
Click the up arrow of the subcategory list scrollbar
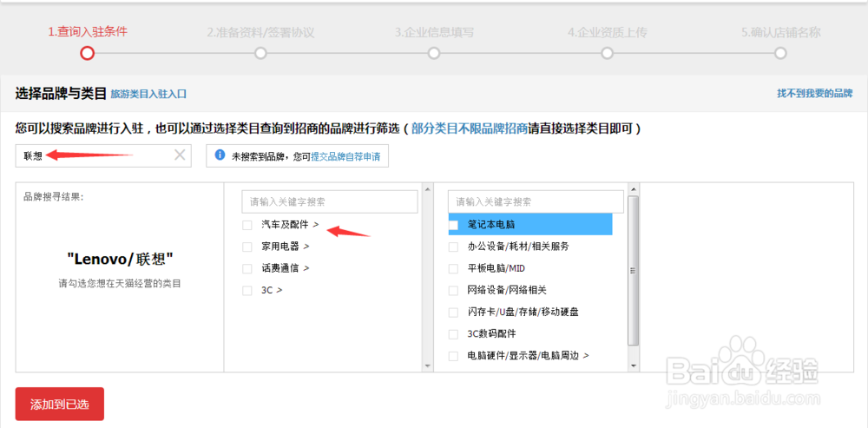coord(634,189)
